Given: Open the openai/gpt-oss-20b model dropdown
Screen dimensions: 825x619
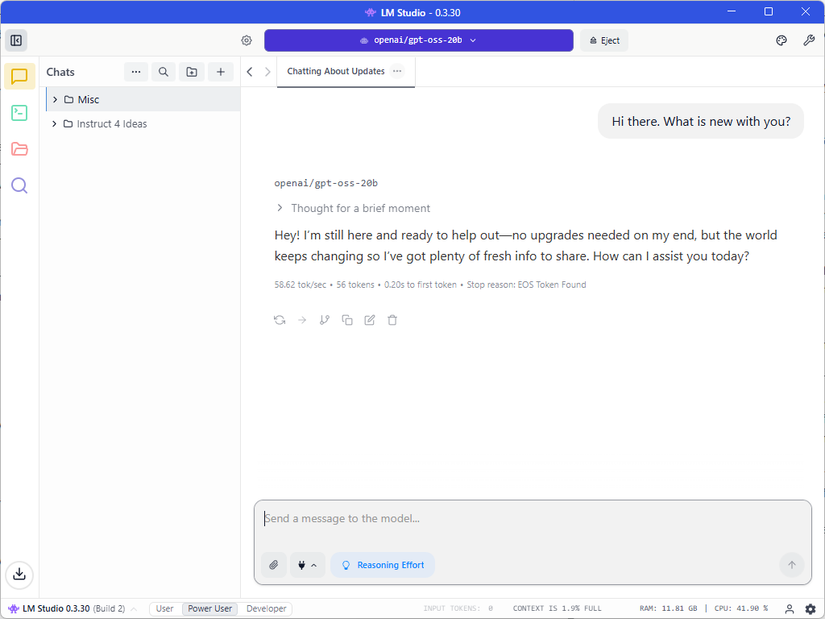Looking at the screenshot, I should 418,40.
